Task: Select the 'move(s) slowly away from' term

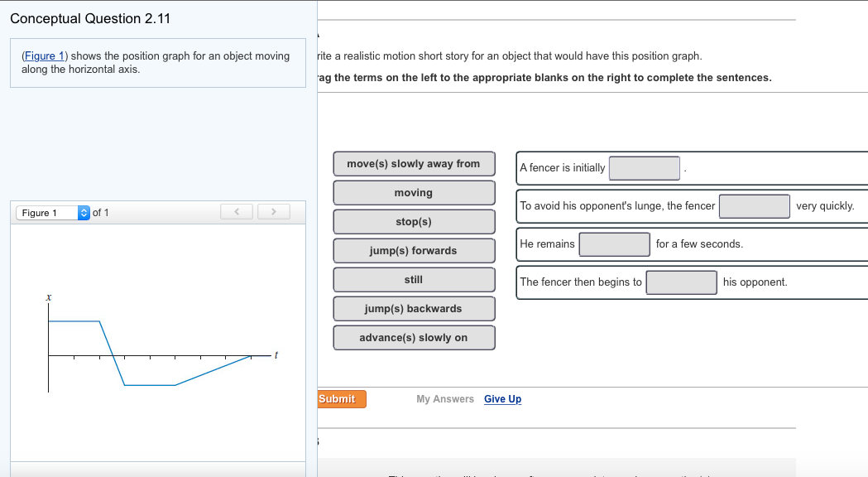Action: pyautogui.click(x=414, y=164)
